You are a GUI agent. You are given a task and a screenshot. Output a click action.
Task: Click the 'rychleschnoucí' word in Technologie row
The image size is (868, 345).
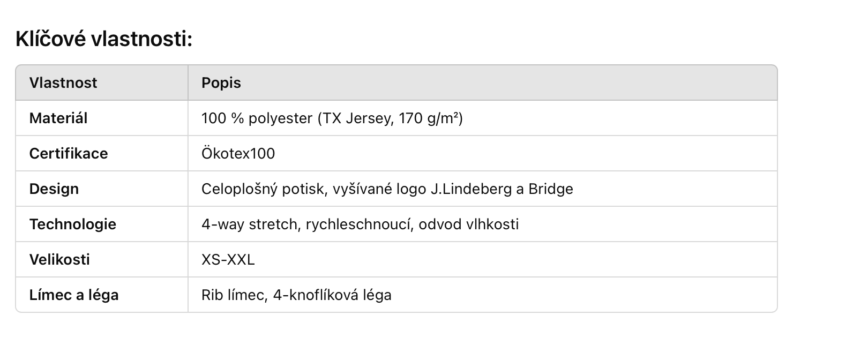[359, 224]
